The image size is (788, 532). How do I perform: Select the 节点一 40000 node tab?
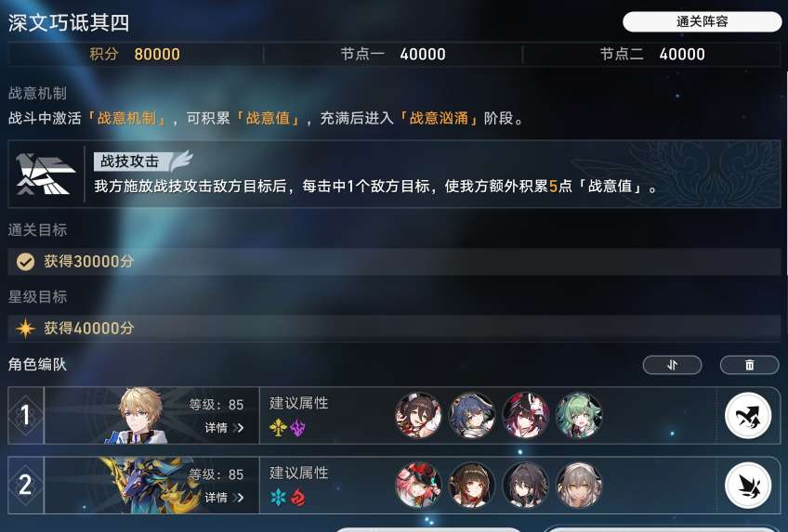coord(393,54)
